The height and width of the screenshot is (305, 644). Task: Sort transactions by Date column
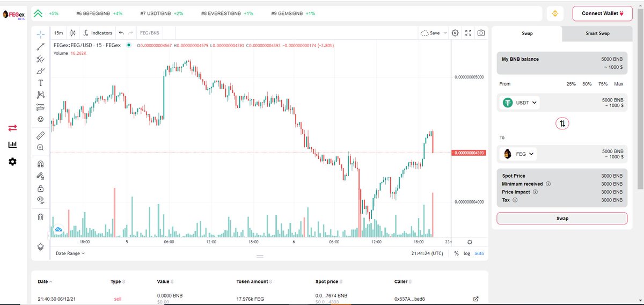click(45, 281)
